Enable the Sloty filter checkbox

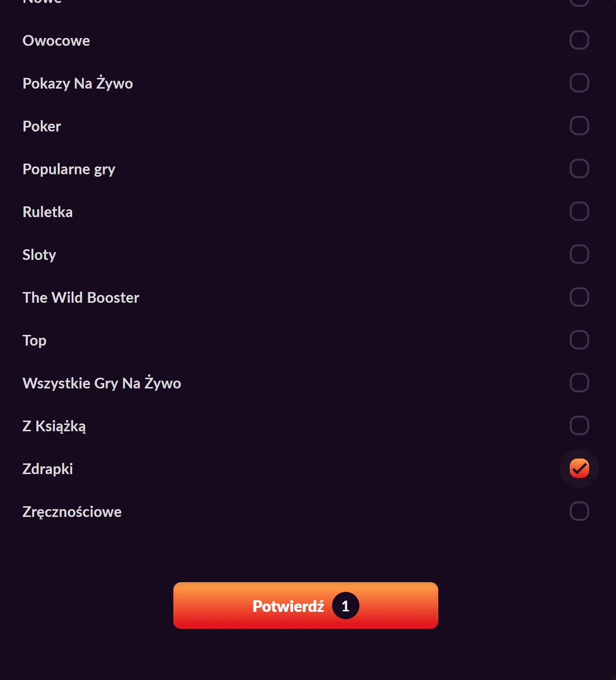click(579, 254)
